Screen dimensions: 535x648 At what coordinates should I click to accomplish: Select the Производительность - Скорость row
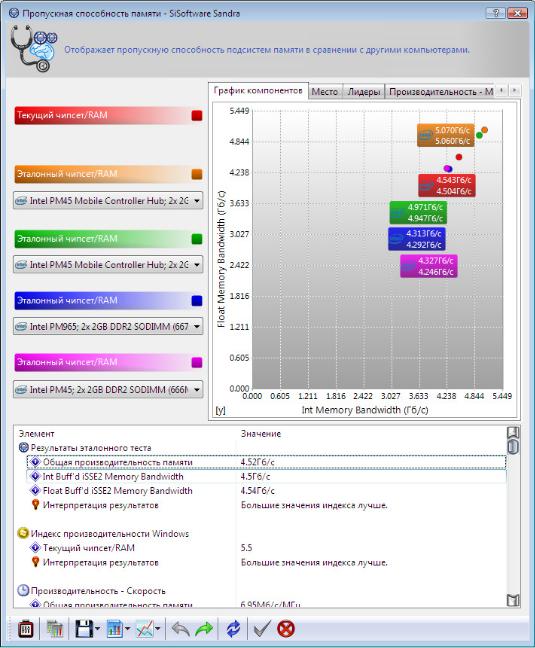coord(262,591)
